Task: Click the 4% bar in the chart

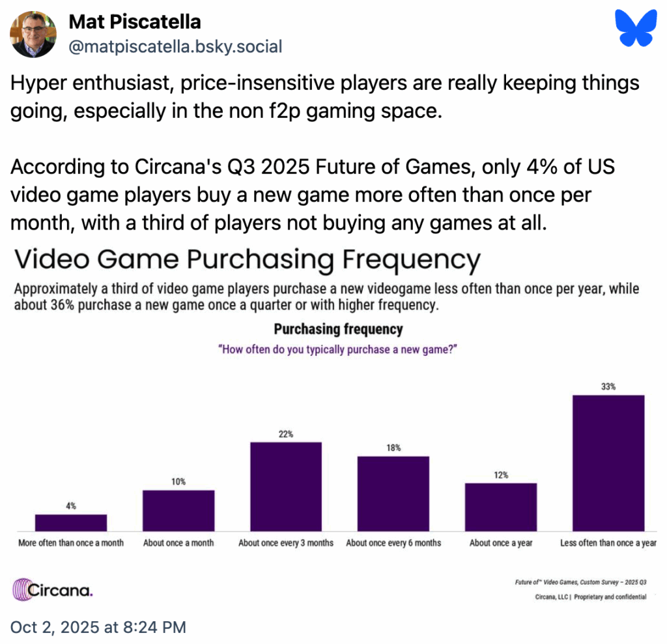Action: pyautogui.click(x=71, y=522)
